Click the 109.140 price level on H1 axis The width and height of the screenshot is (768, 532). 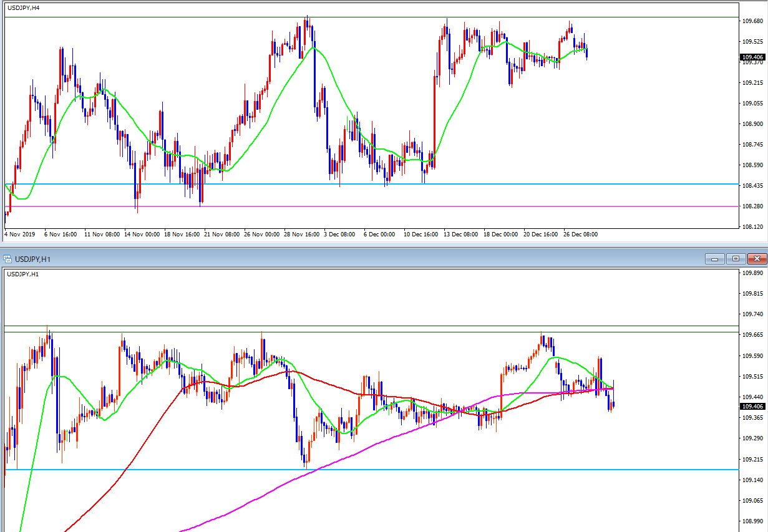[753, 480]
